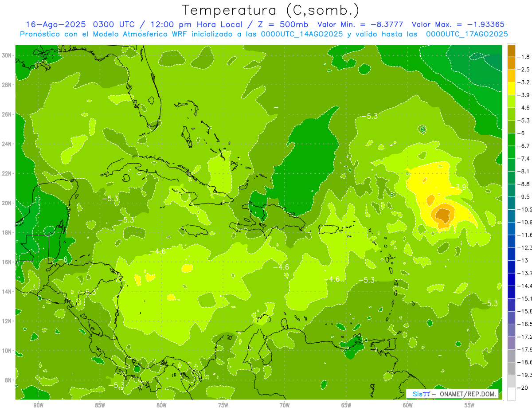532x411 pixels.
Task: Click the '85W' longitude label
Action: 100,406
